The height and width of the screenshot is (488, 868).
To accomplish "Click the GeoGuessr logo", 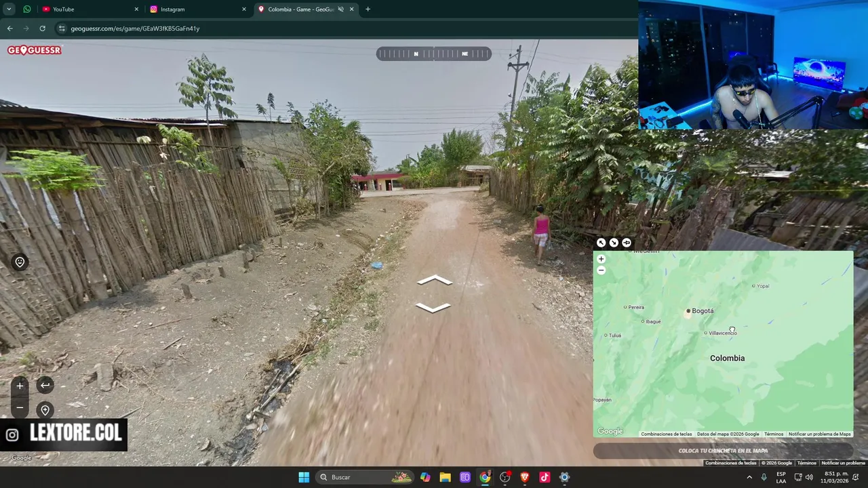I will pos(35,50).
